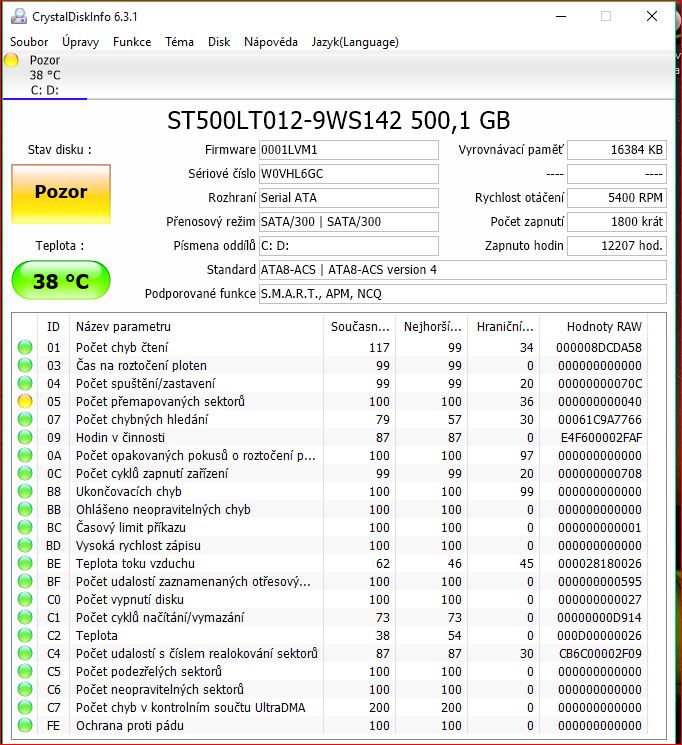This screenshot has width=682, height=745.
Task: Click yellow warning icon for Počet přemapovaných sektorů
Action: pyautogui.click(x=25, y=401)
